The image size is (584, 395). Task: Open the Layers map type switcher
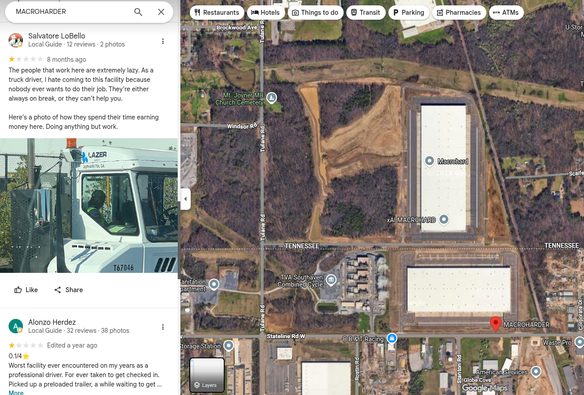207,375
